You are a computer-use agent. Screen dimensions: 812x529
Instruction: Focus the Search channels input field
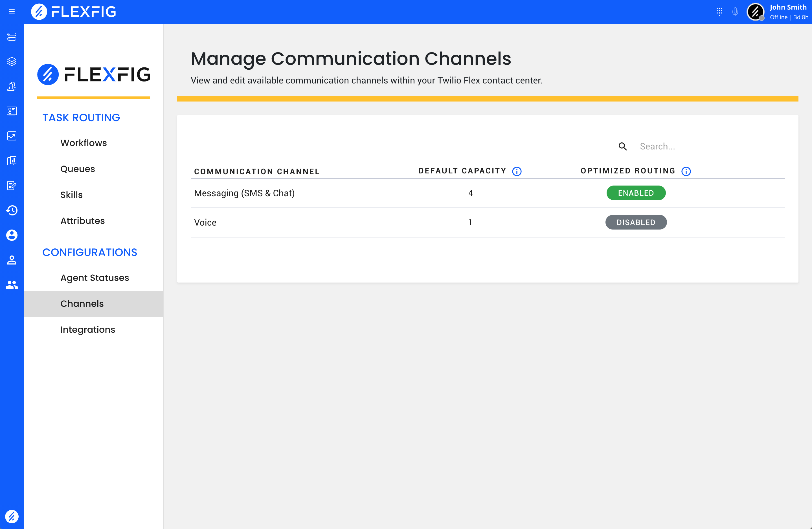coord(687,147)
